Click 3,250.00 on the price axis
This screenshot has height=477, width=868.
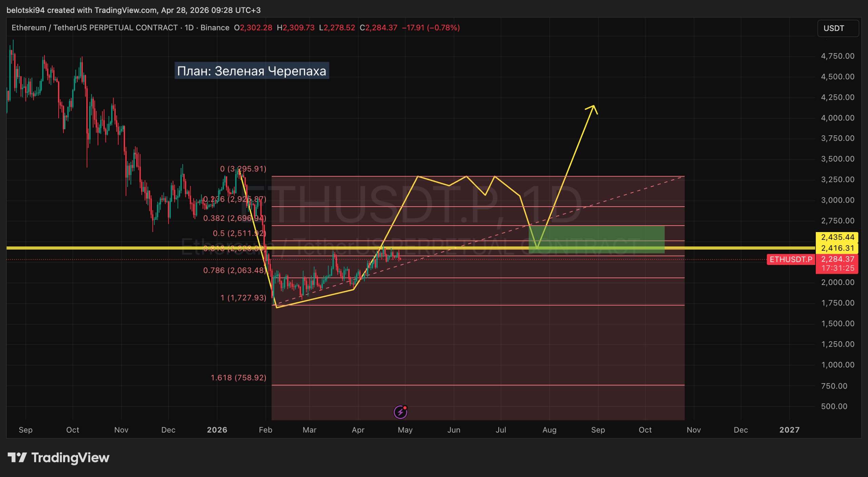(837, 179)
